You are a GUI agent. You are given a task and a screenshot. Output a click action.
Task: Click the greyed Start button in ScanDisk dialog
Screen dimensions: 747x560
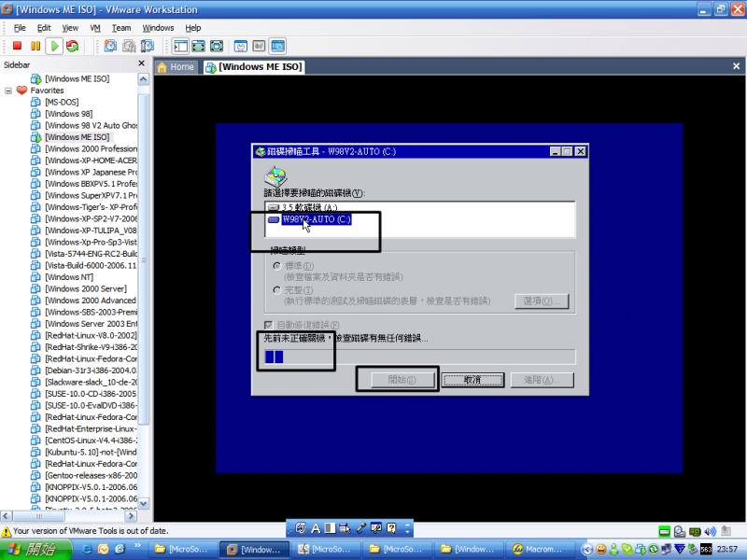(402, 380)
